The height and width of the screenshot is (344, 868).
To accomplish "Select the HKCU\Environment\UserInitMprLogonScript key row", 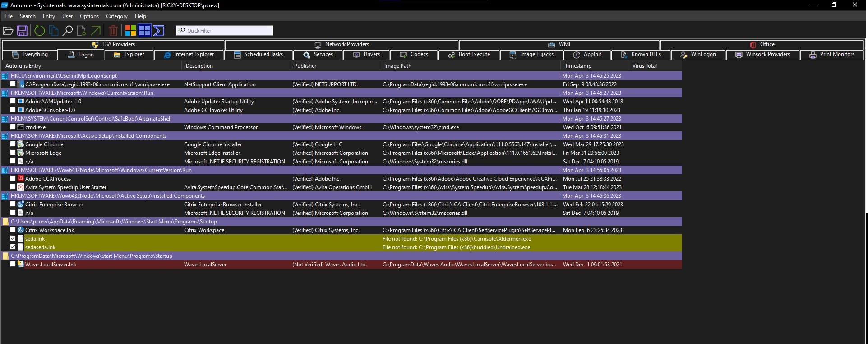I will (x=342, y=75).
